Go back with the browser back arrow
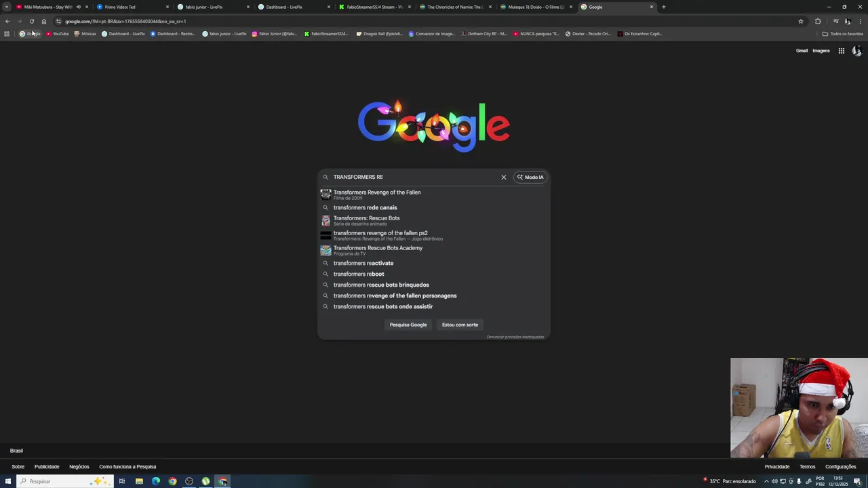The image size is (868, 488). (x=7, y=21)
